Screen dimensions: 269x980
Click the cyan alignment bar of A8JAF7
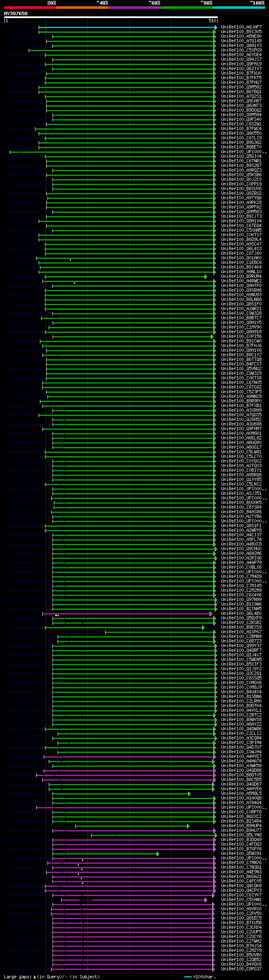pos(127,27)
